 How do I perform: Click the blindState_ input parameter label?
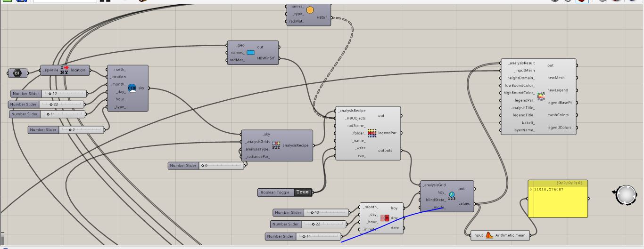point(435,200)
